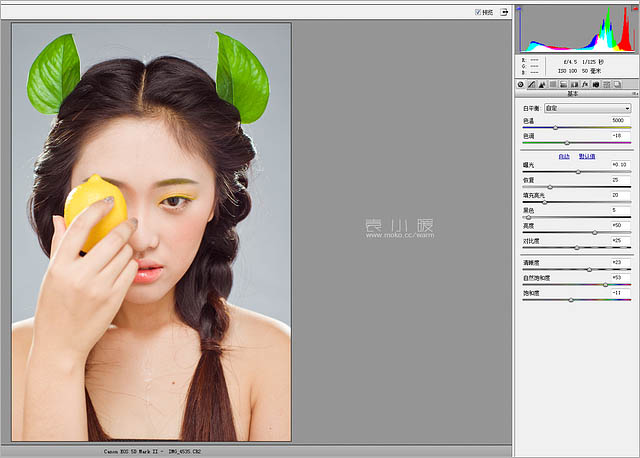Click the full screen mode icon beside preview

tap(505, 12)
